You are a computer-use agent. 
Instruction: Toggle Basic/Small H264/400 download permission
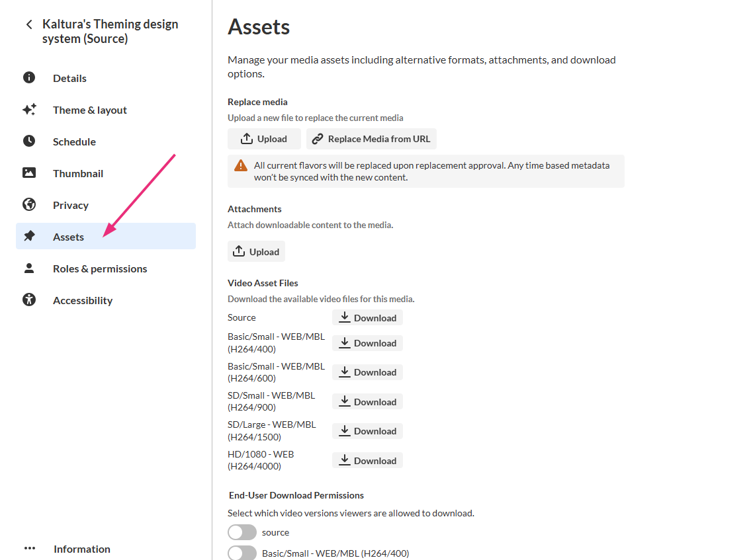242,553
